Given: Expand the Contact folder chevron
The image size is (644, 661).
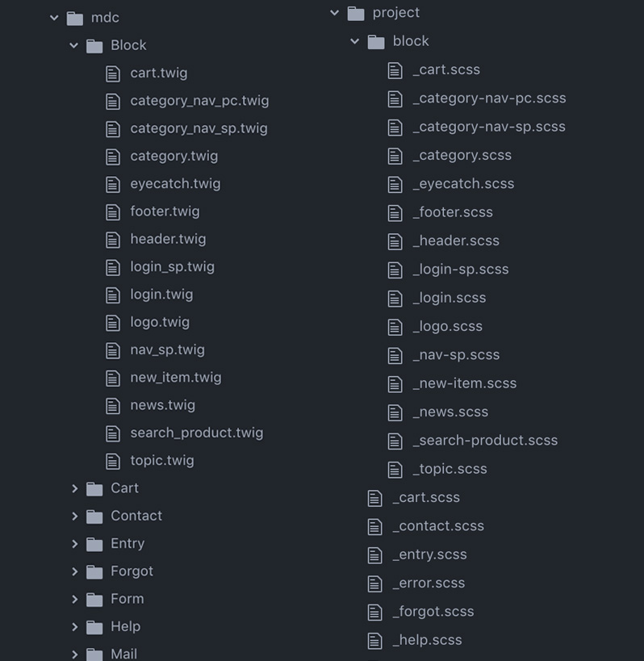Looking at the screenshot, I should 74,516.
